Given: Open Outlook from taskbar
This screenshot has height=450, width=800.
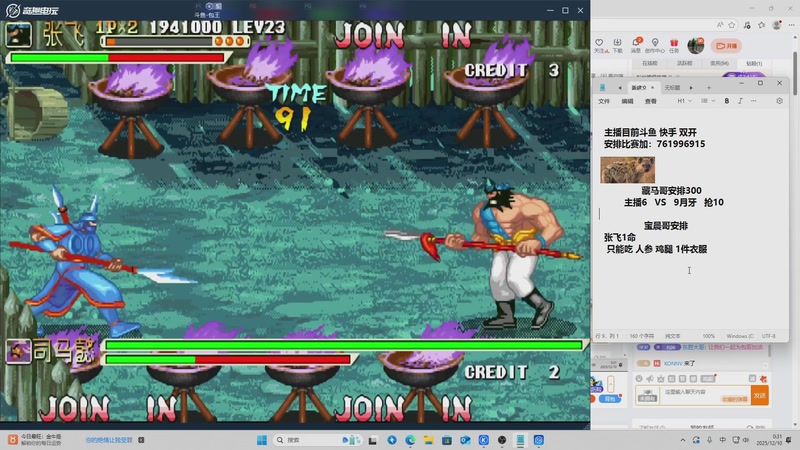Looking at the screenshot, I should [x=465, y=440].
